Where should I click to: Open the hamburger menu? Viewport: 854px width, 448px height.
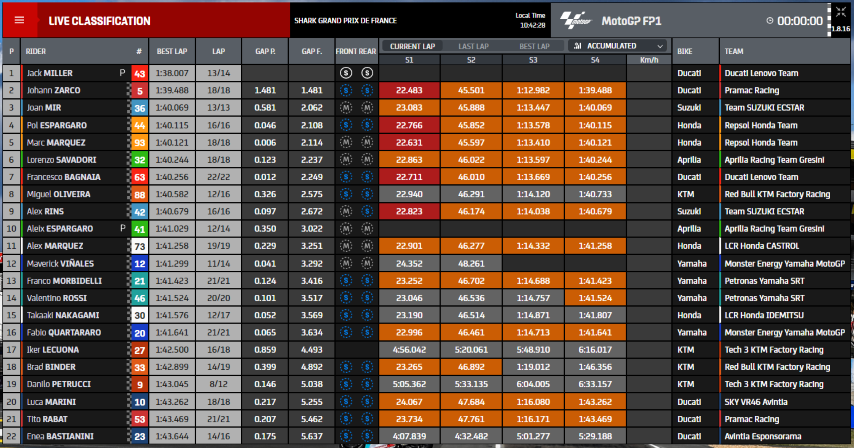20,20
